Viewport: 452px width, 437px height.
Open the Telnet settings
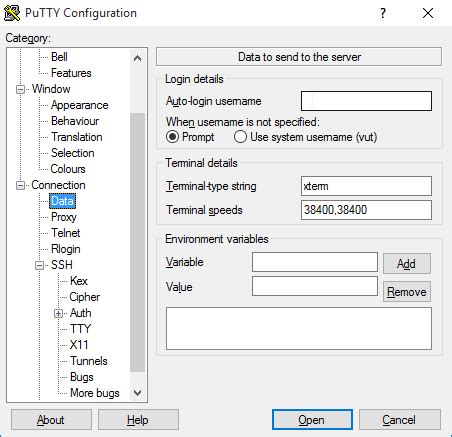click(66, 233)
